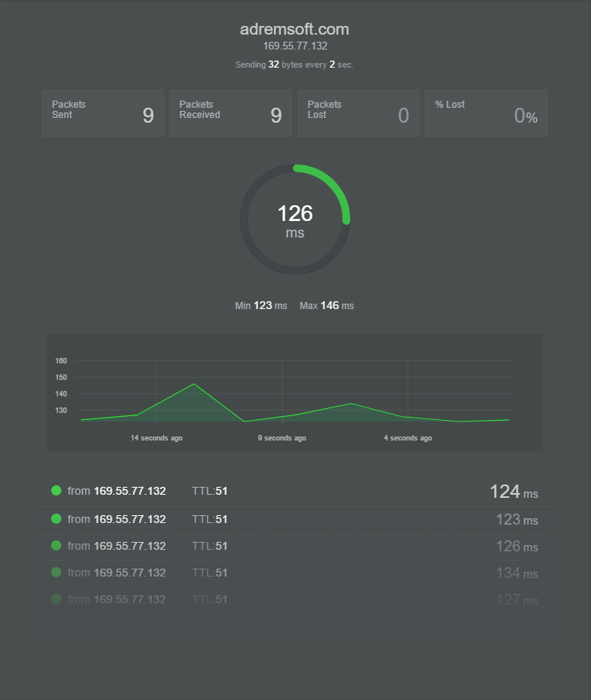Click the faded 127 ms response time

(517, 600)
